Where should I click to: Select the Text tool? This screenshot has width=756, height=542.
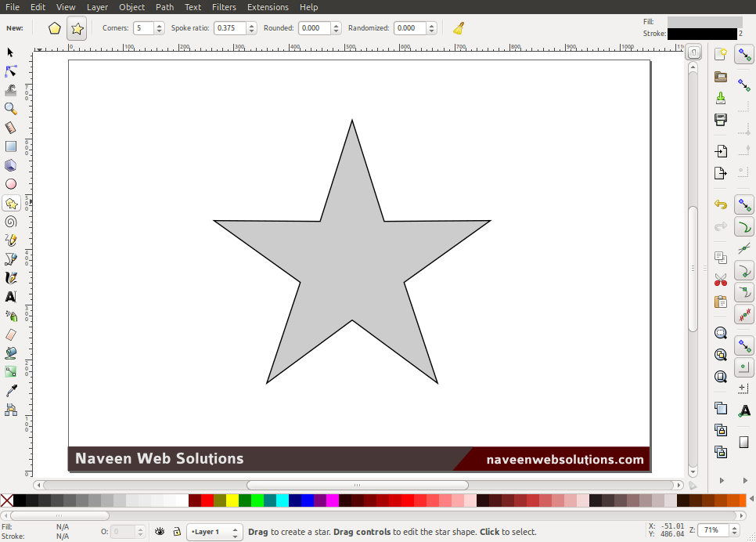tap(11, 297)
